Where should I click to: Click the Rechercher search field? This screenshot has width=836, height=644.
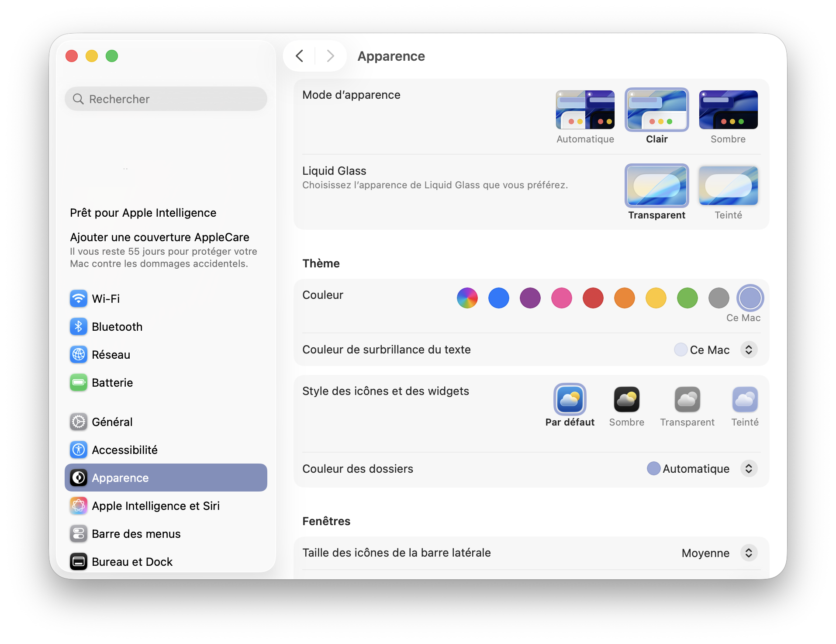(x=166, y=99)
